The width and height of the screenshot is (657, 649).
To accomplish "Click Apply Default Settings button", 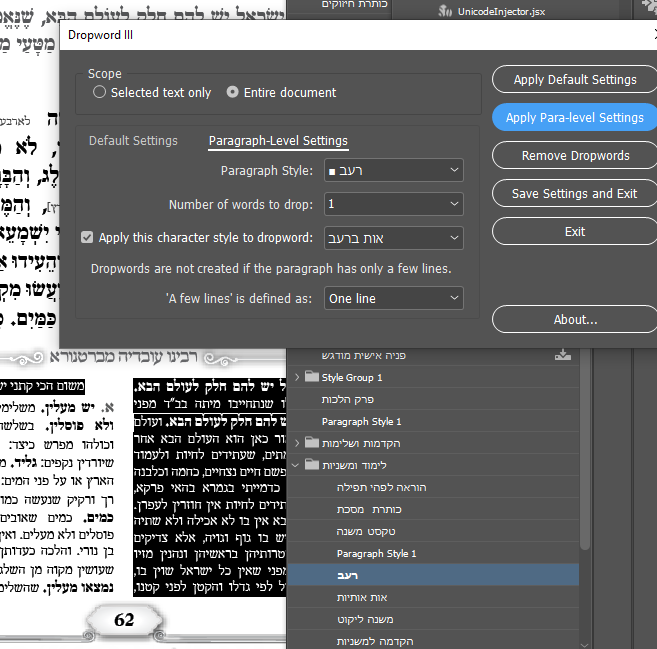I will coord(574,79).
